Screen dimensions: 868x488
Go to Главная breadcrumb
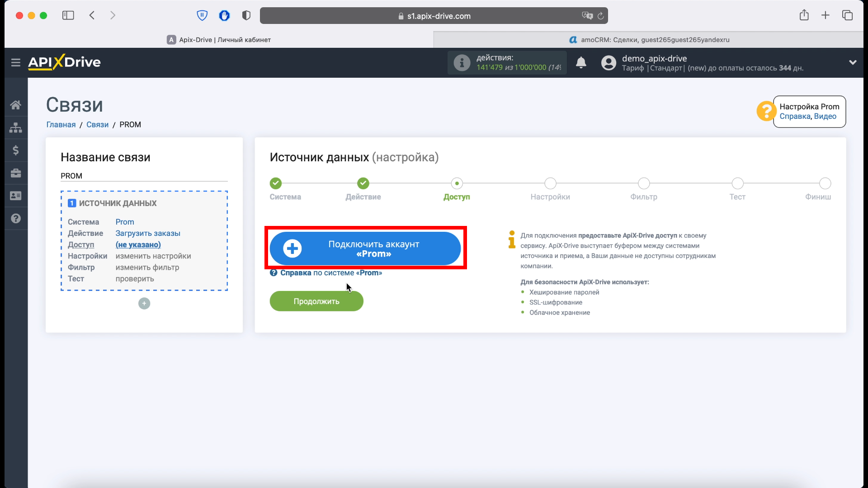61,125
